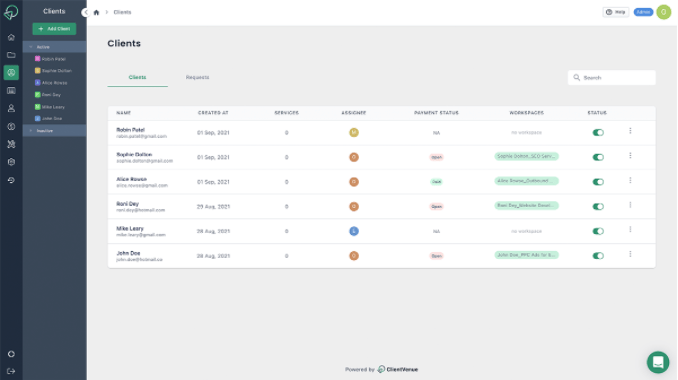Click the Add Client button
The image size is (678, 380).
click(54, 29)
